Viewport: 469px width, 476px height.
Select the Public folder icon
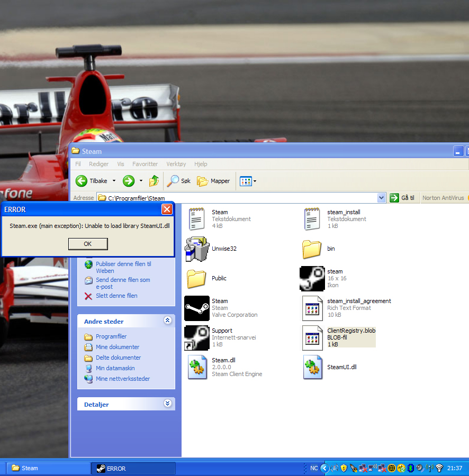point(196,278)
